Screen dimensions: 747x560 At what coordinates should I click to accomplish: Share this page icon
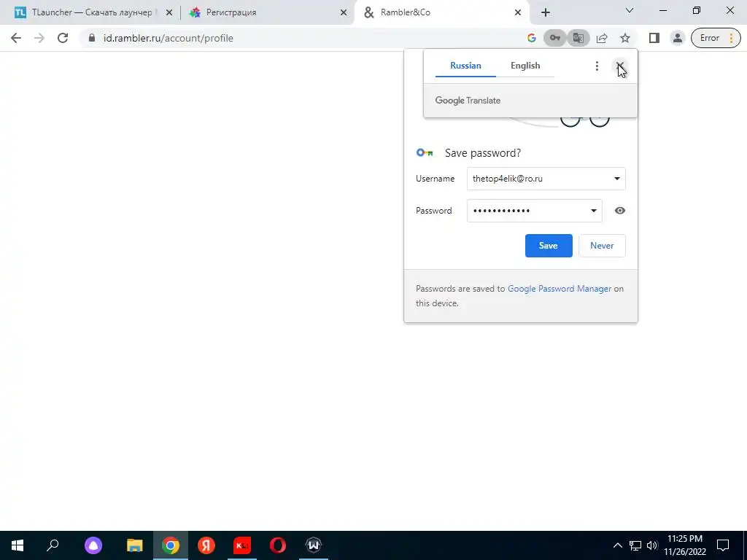point(602,38)
